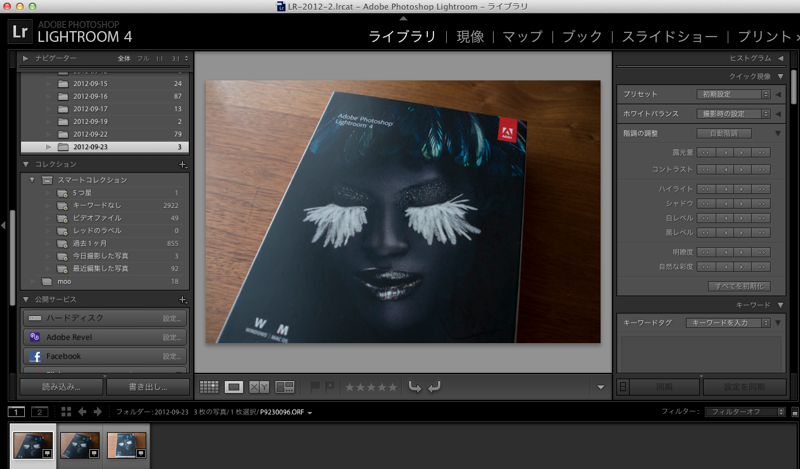Open 設定 for Adobe Revel
Image resolution: width=800 pixels, height=469 pixels.
pyautogui.click(x=171, y=337)
